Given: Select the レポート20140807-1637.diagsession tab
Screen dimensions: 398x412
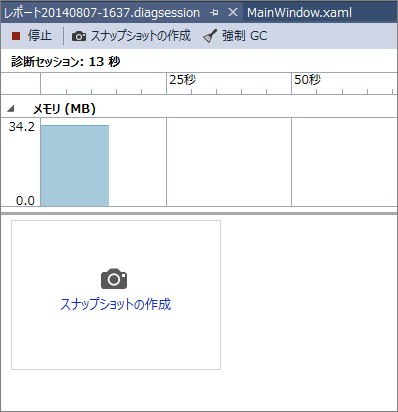Looking at the screenshot, I should (102, 13).
